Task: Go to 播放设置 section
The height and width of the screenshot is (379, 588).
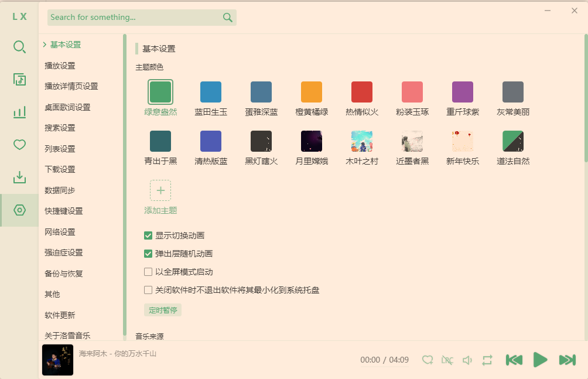Action: point(60,66)
